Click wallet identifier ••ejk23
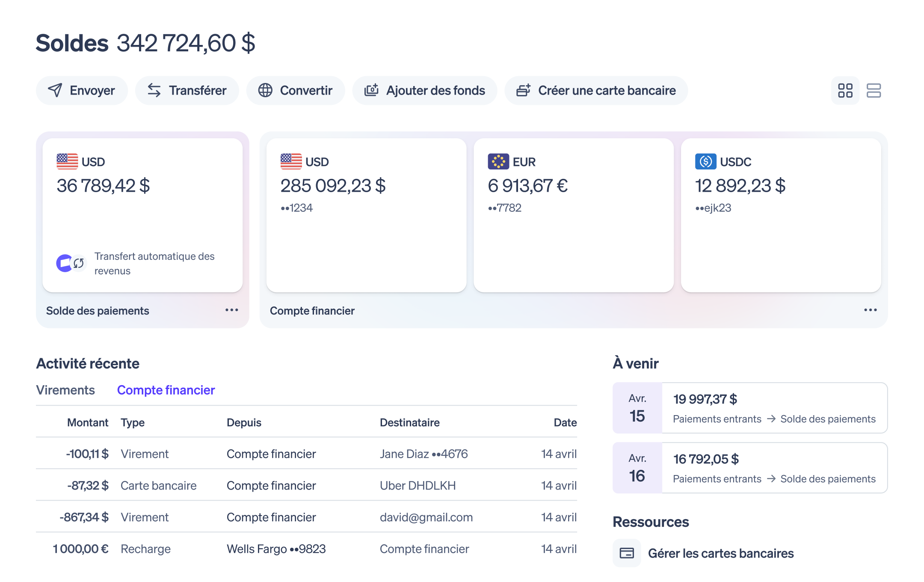 pyautogui.click(x=713, y=208)
